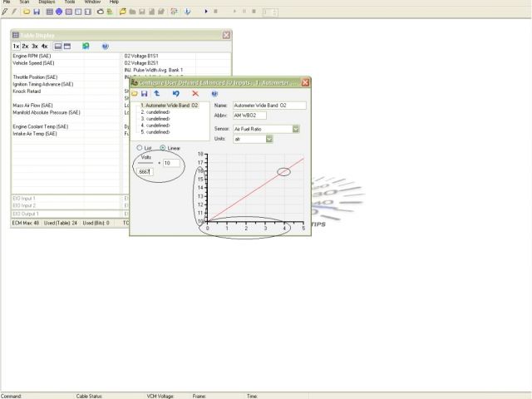This screenshot has width=532, height=399.
Task: Click the Name text field
Action: click(270, 106)
